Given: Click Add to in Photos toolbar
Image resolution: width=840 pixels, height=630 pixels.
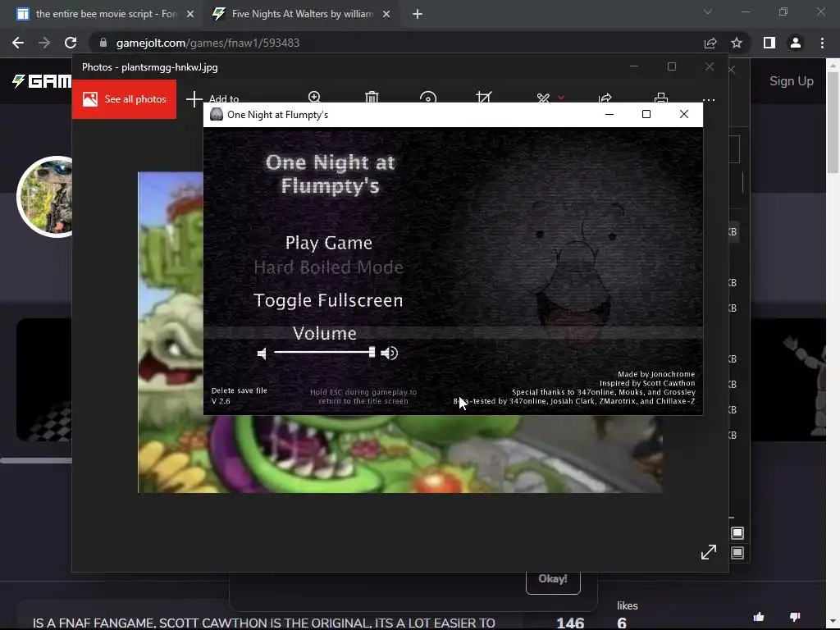Looking at the screenshot, I should click(x=213, y=98).
